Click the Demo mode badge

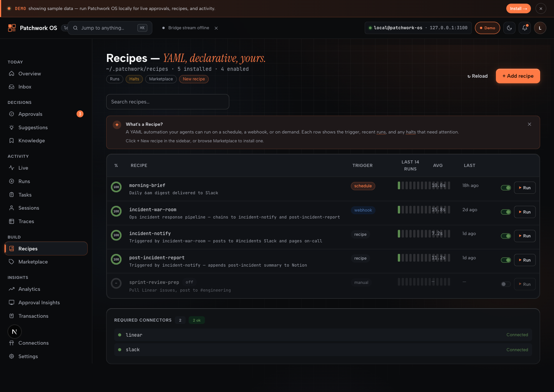coord(487,28)
